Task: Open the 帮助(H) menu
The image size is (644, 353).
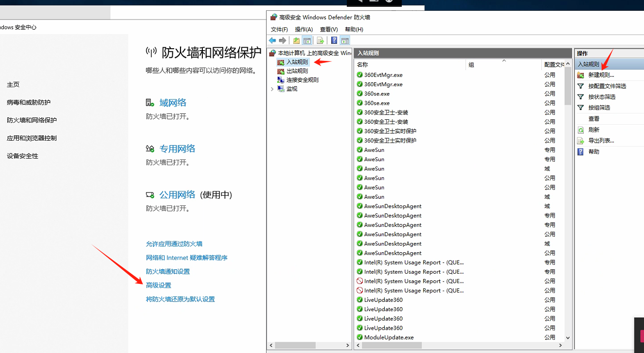Action: click(354, 30)
